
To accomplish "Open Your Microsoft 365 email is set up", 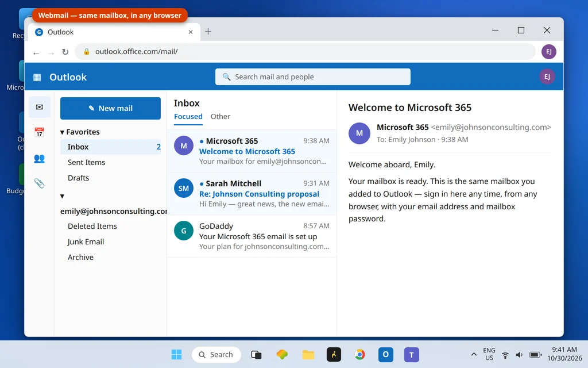I will tap(252, 236).
